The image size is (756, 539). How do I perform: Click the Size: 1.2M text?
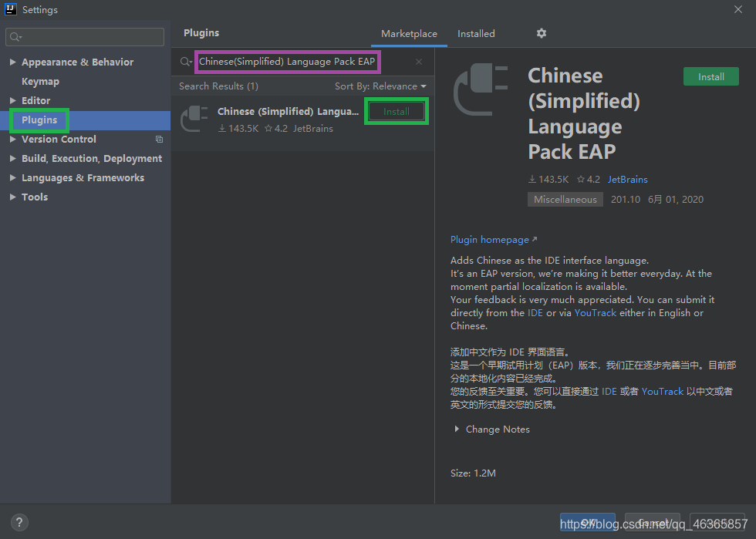[473, 473]
